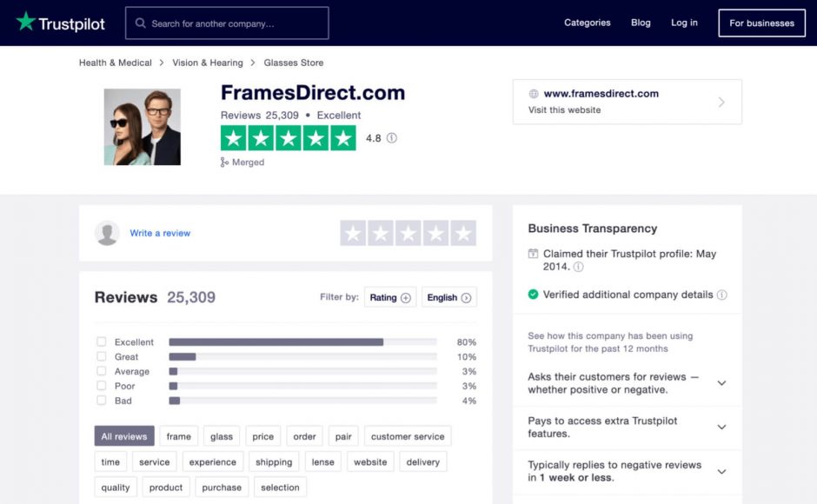Click the Merged profile icon
This screenshot has width=817, height=504.
coord(224,162)
